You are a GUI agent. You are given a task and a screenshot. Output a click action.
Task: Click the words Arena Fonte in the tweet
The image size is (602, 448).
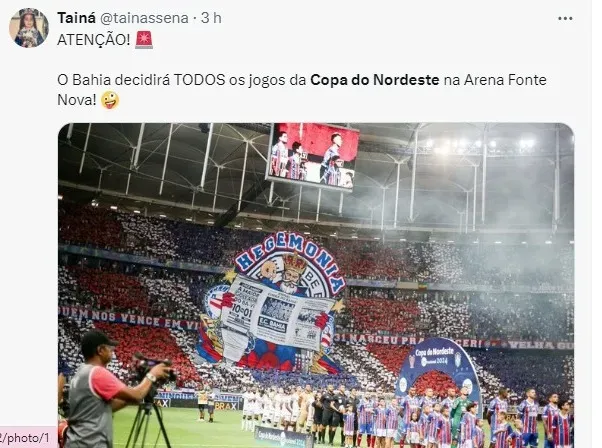pos(505,80)
